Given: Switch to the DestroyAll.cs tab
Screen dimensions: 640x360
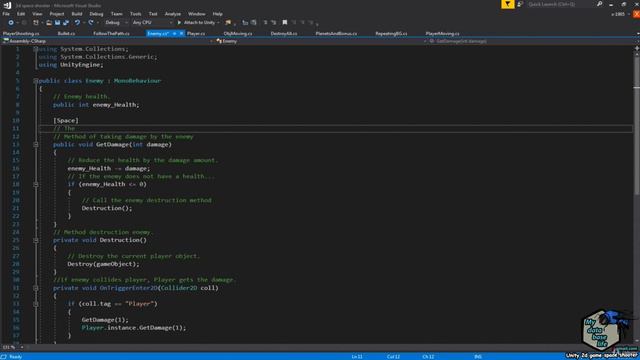Looking at the screenshot, I should pyautogui.click(x=284, y=33).
